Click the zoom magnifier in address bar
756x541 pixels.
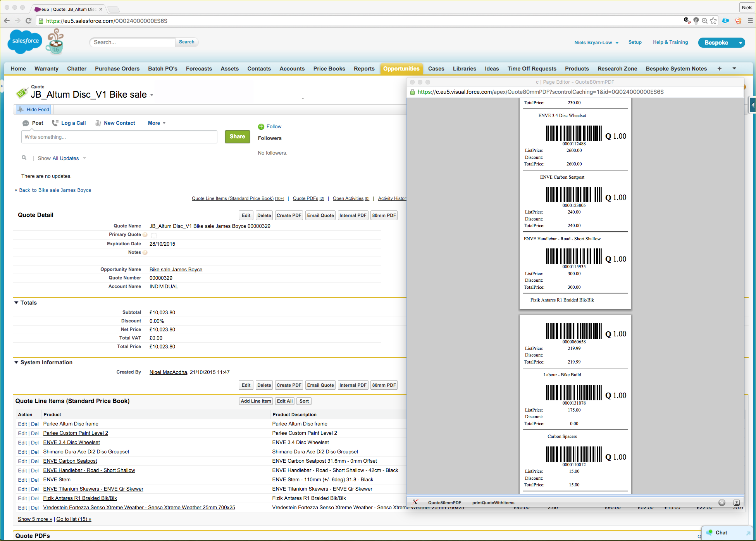(x=705, y=21)
